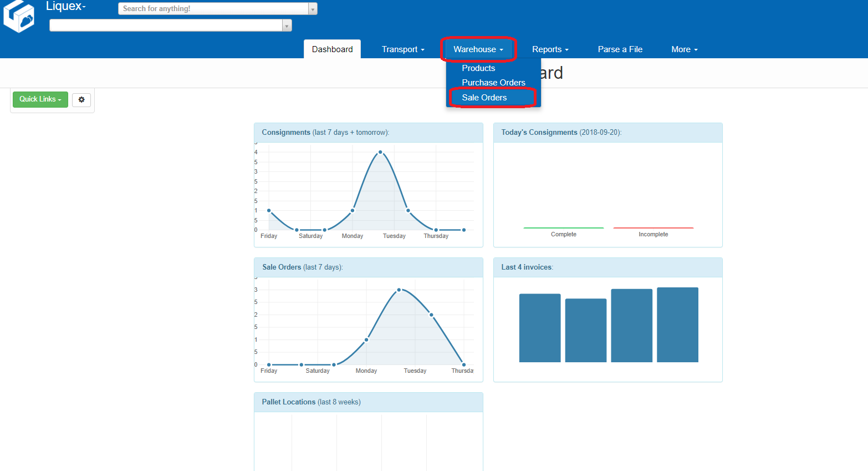Select Products from the Warehouse menu

pyautogui.click(x=478, y=68)
